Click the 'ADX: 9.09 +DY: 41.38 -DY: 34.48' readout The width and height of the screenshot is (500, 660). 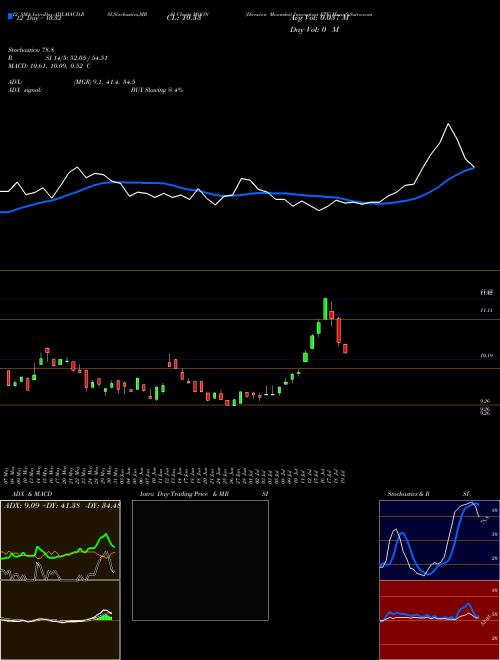pos(62,506)
